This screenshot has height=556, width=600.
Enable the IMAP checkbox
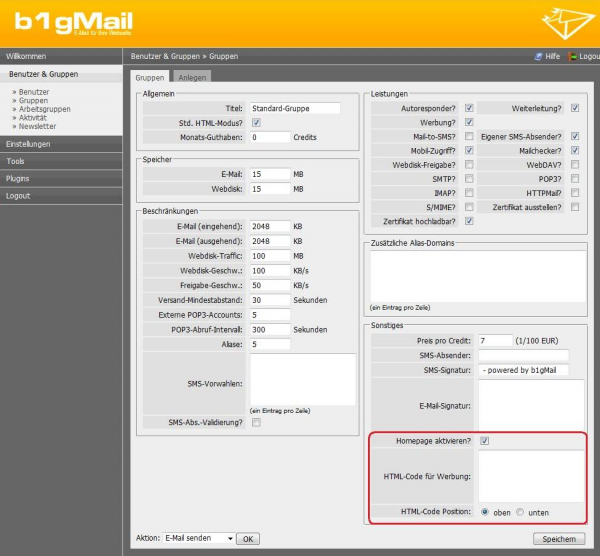point(469,193)
